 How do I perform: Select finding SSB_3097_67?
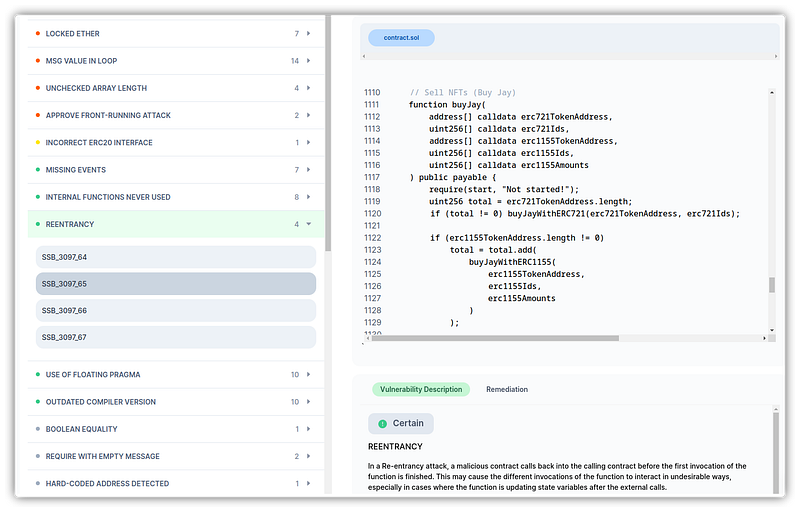[x=176, y=338]
